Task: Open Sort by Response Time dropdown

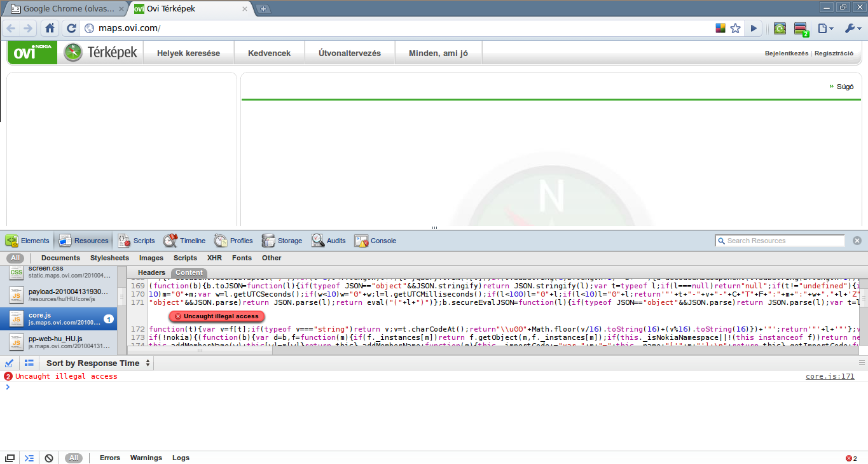Action: pos(97,363)
